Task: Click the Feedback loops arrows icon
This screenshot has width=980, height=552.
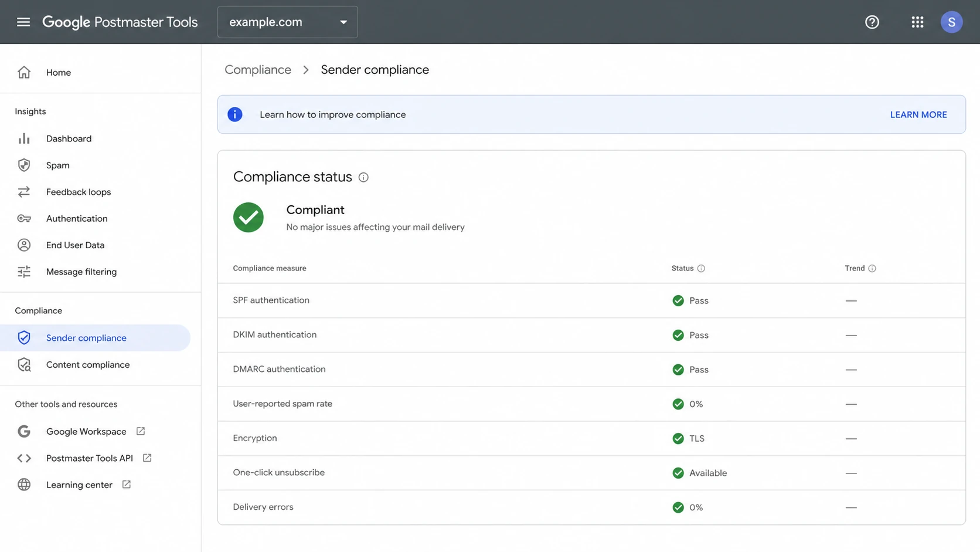Action: (x=24, y=192)
